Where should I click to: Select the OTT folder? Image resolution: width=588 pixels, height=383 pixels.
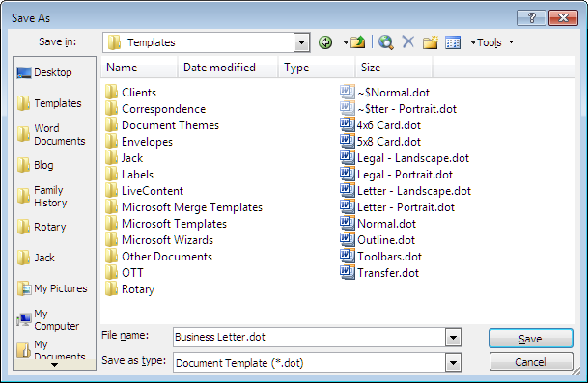pyautogui.click(x=125, y=273)
